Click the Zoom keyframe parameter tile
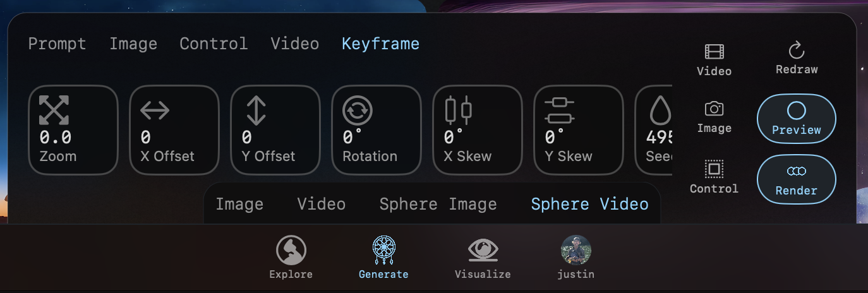 click(x=73, y=130)
